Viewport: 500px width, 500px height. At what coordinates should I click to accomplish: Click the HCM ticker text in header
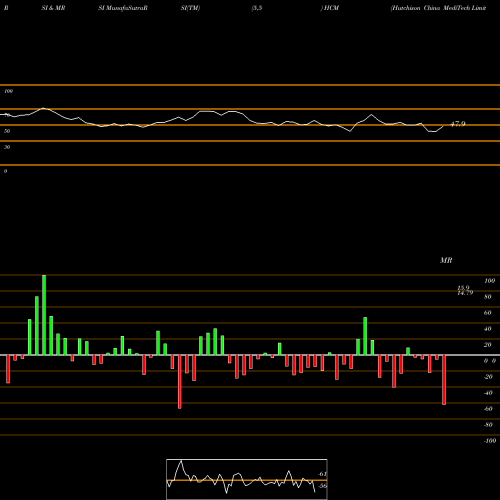tap(331, 8)
